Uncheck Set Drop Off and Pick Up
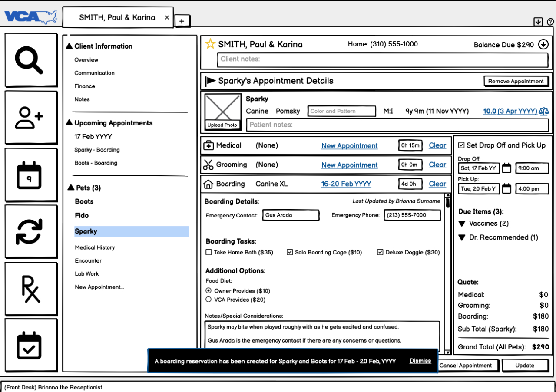 click(461, 145)
